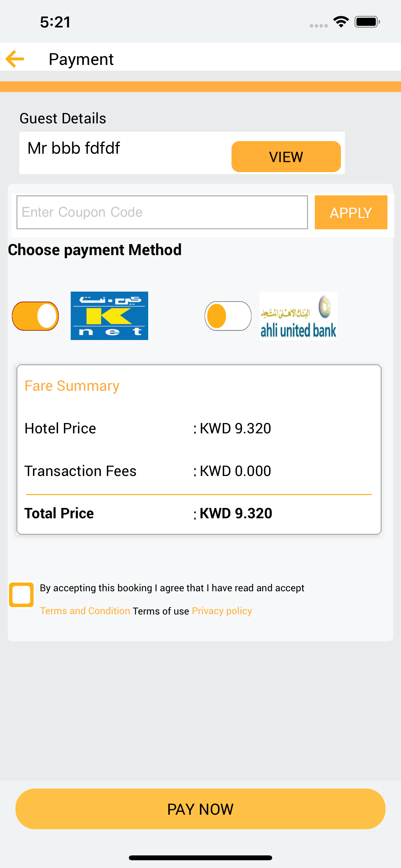Screen dimensions: 401x868
Task: Tap the Fare Summary heading
Action: 72,386
